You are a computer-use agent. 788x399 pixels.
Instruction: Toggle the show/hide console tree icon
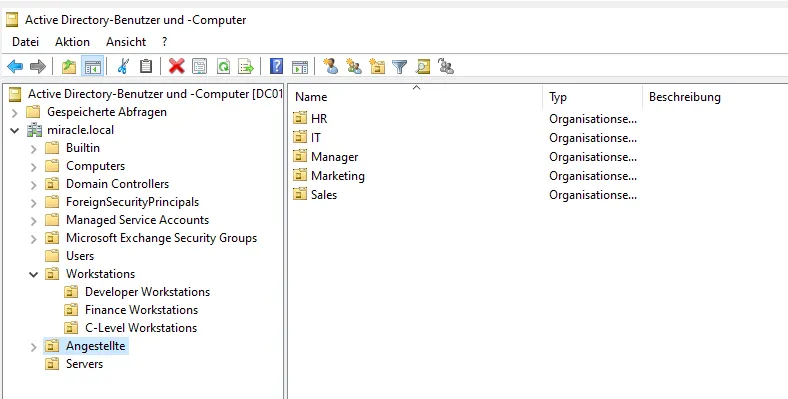click(92, 66)
